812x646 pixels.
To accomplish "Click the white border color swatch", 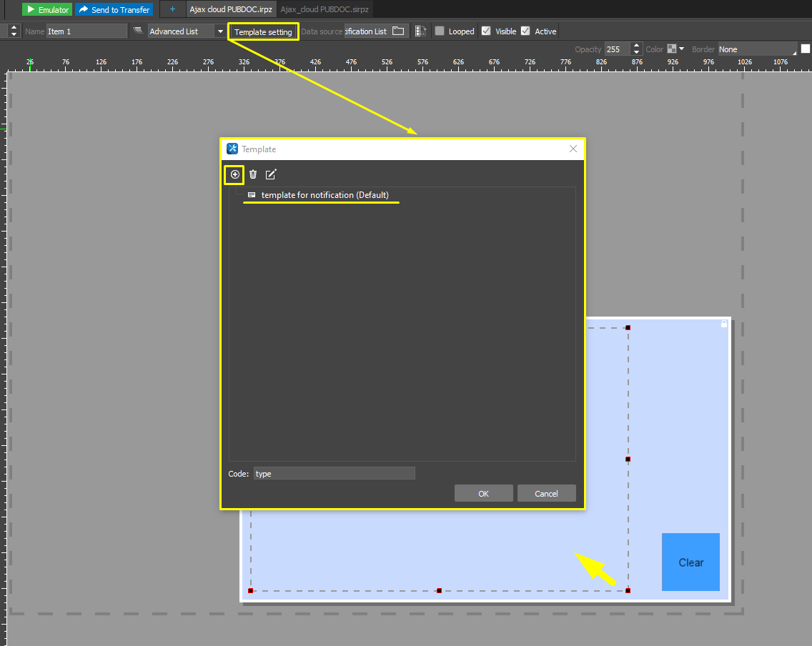I will coord(806,49).
